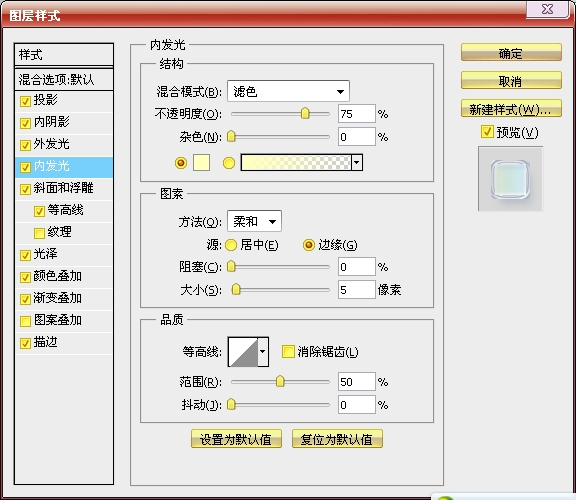Open the 方法 柔和 dropdown
Image resolution: width=576 pixels, height=500 pixels.
point(255,221)
